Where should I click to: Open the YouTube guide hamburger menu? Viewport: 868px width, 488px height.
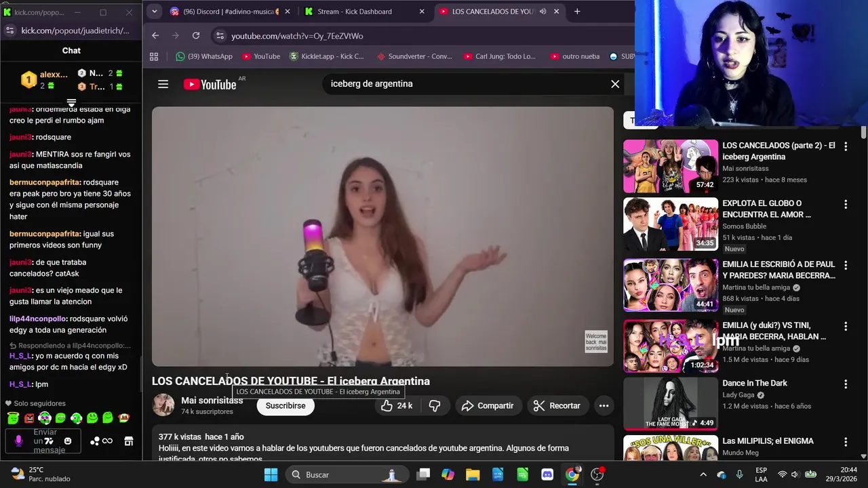[163, 84]
